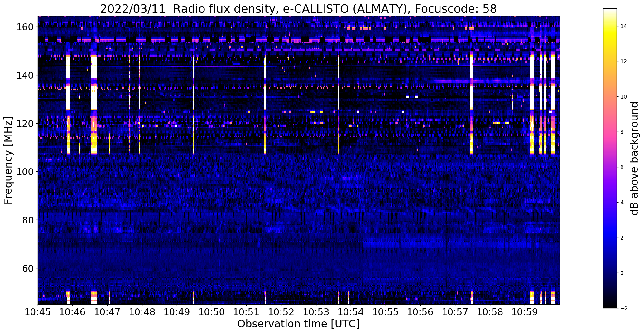644x333 pixels.
Task: Click the 10:52 time tick label
Action: coord(281,312)
